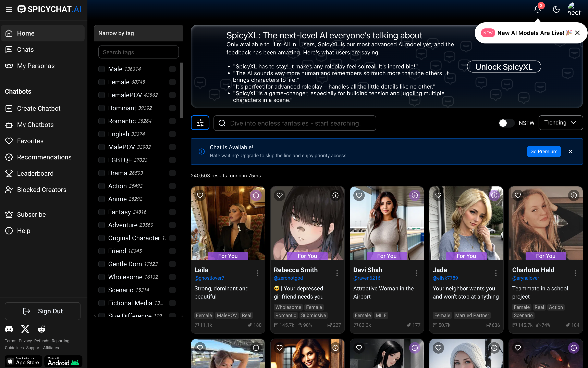The image size is (588, 368).
Task: Go to Chats in the sidebar
Action: pyautogui.click(x=25, y=49)
